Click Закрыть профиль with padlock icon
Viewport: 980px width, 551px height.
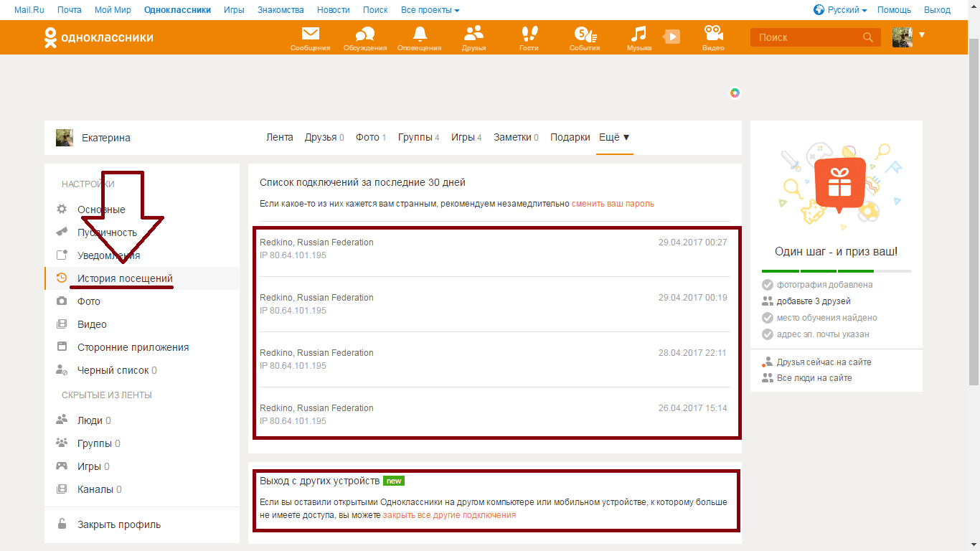coord(118,524)
